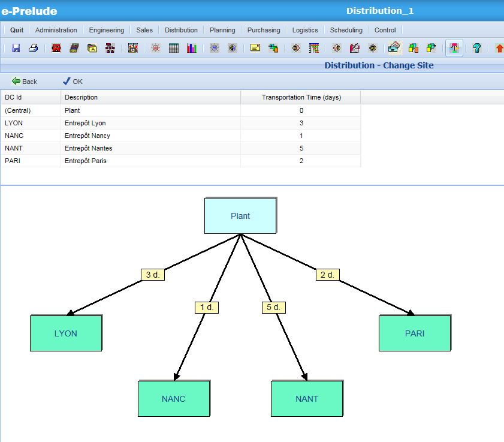This screenshot has width=504, height=442.
Task: Click the blue floppy disk save icon
Action: 16,48
